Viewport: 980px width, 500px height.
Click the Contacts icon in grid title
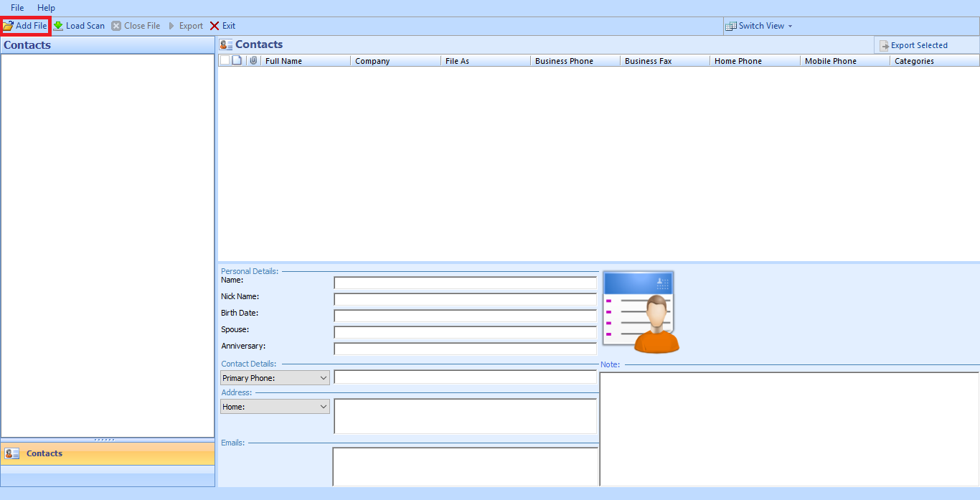[x=226, y=44]
